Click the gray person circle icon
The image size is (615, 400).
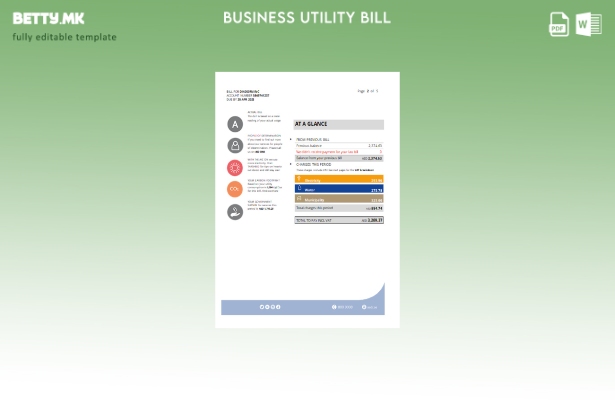235,145
